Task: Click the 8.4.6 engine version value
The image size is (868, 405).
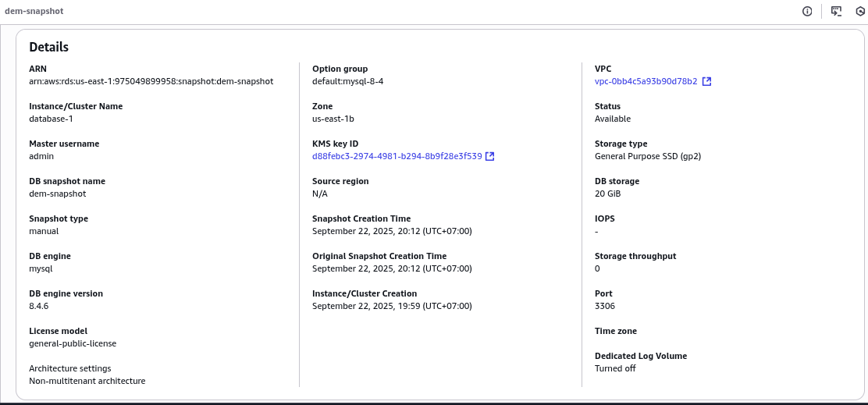Action: click(x=40, y=306)
